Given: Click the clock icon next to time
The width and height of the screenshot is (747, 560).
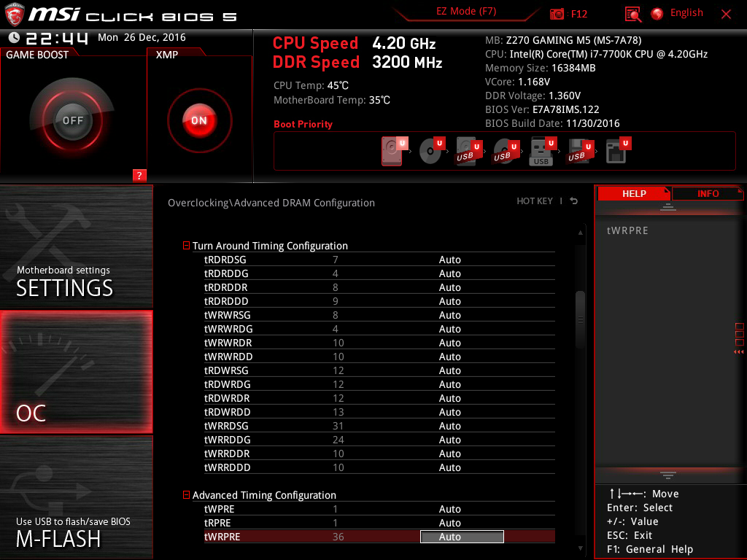Looking at the screenshot, I should (x=15, y=37).
